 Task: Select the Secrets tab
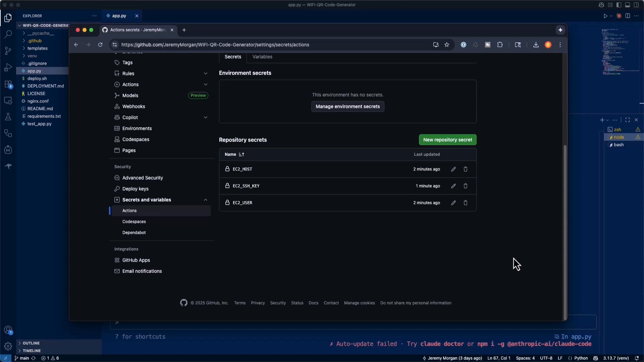pos(233,57)
